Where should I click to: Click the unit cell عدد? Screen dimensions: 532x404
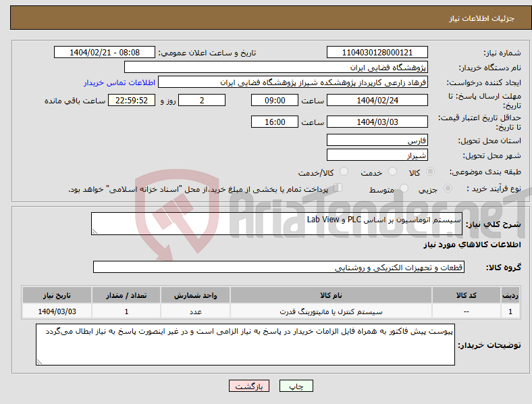pos(195,311)
